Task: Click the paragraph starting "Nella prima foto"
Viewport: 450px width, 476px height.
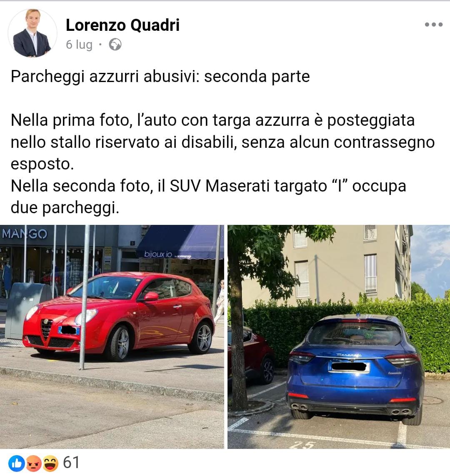Action: coord(223,142)
